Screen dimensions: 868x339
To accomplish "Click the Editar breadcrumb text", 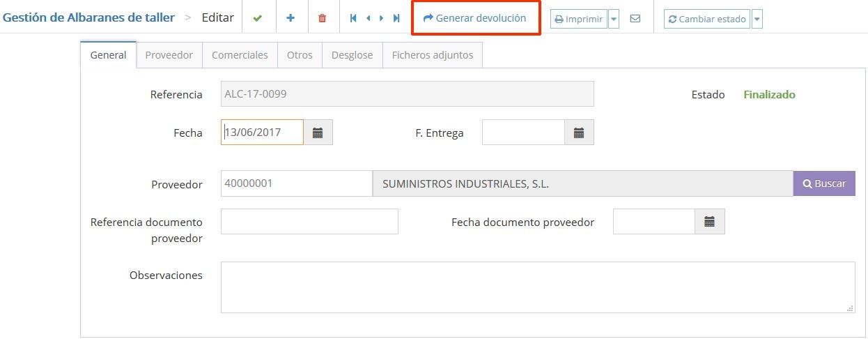I will pyautogui.click(x=218, y=17).
